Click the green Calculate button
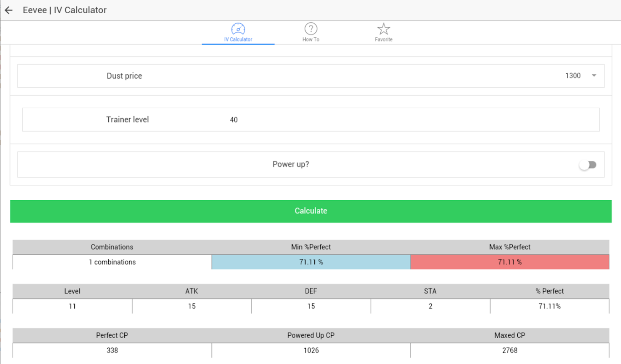The width and height of the screenshot is (621, 364). coord(311,211)
